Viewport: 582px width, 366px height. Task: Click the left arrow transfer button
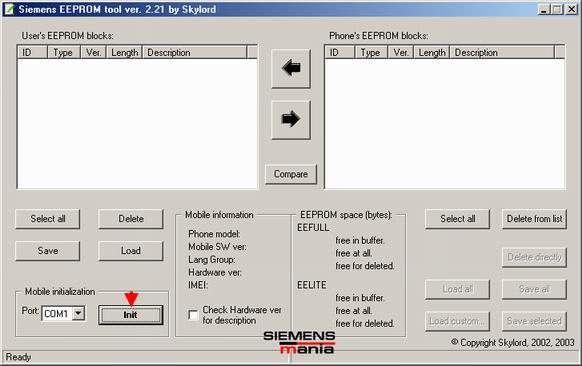[x=291, y=69]
